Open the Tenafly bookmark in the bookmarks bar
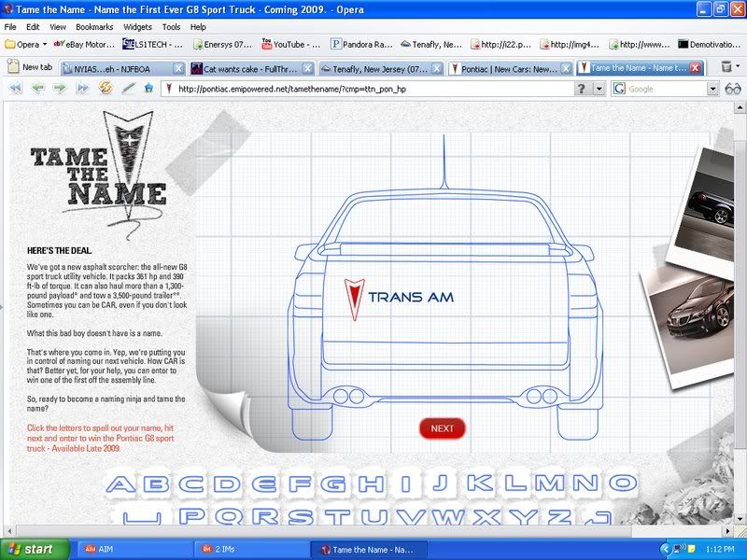The height and width of the screenshot is (560, 747). coord(430,44)
